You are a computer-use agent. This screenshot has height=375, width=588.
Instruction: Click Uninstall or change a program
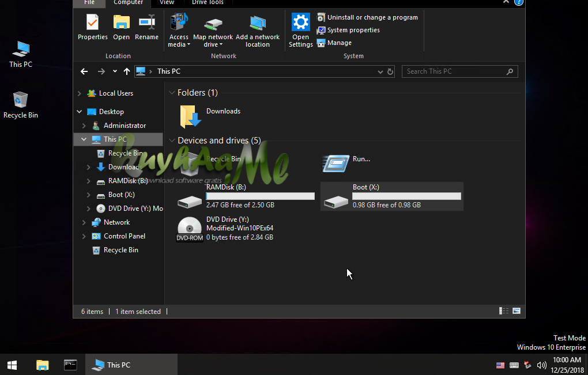(368, 17)
